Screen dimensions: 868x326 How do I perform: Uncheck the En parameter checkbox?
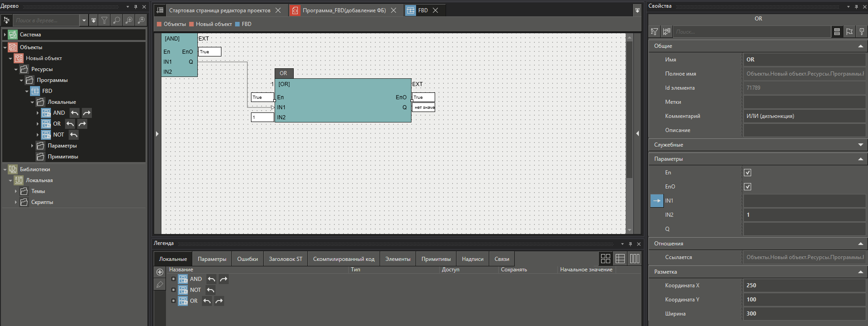click(x=748, y=173)
